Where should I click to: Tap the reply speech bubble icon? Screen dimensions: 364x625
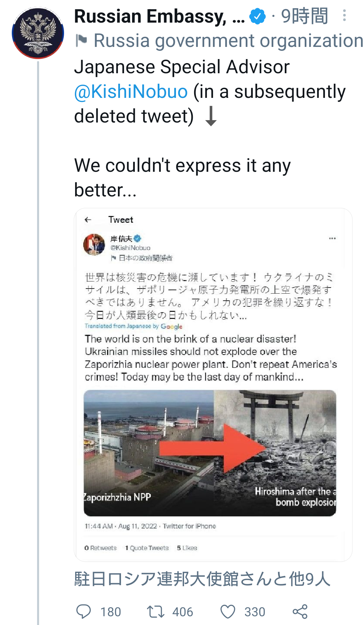pyautogui.click(x=84, y=612)
